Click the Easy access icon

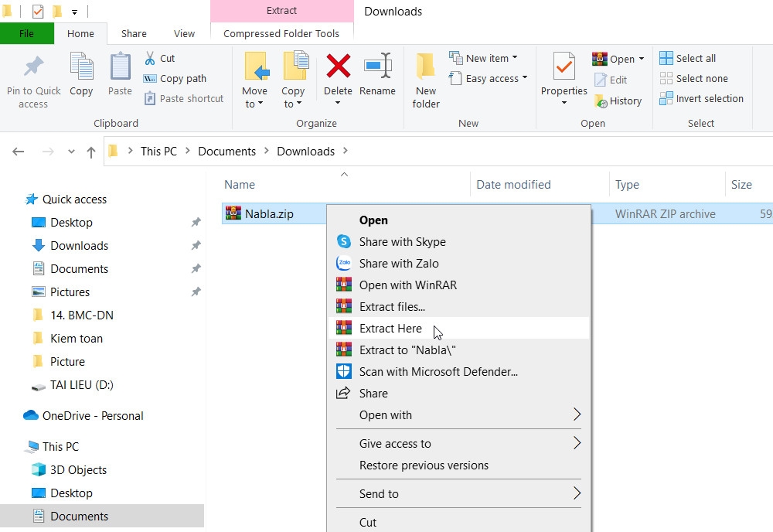point(488,78)
